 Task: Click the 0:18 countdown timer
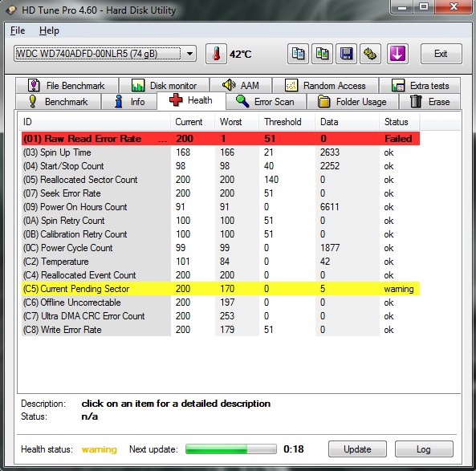294,449
